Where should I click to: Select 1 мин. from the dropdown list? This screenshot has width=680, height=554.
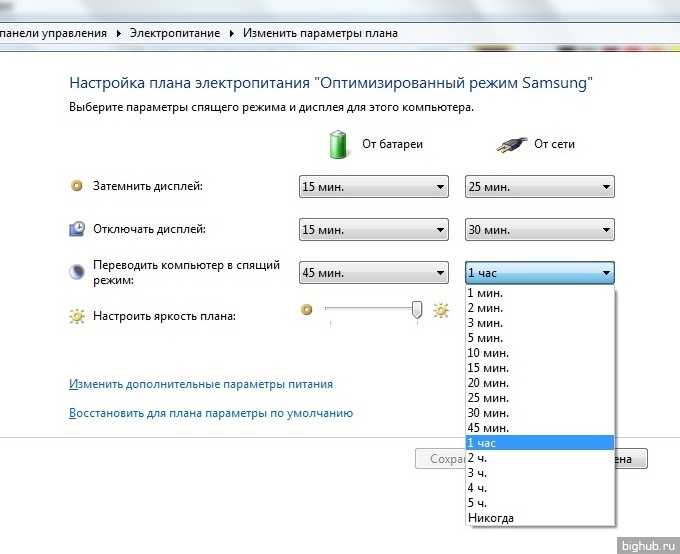pyautogui.click(x=540, y=293)
